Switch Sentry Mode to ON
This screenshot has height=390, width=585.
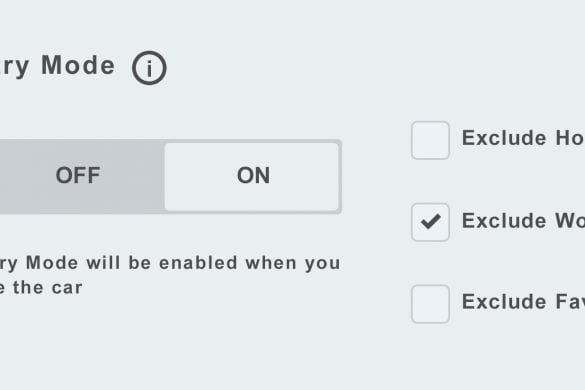click(252, 177)
